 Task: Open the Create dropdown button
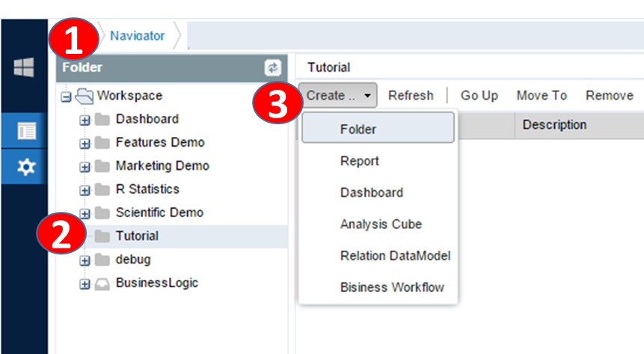tap(339, 95)
